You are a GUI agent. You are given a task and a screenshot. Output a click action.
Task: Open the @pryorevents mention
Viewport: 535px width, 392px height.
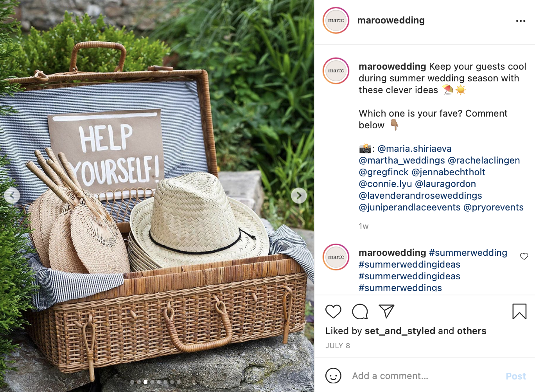[x=493, y=207]
